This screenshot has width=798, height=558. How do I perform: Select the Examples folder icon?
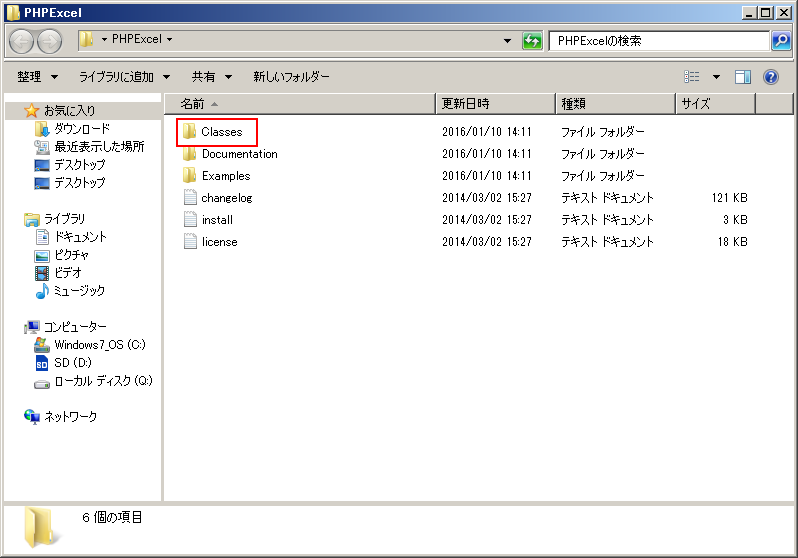tap(189, 176)
